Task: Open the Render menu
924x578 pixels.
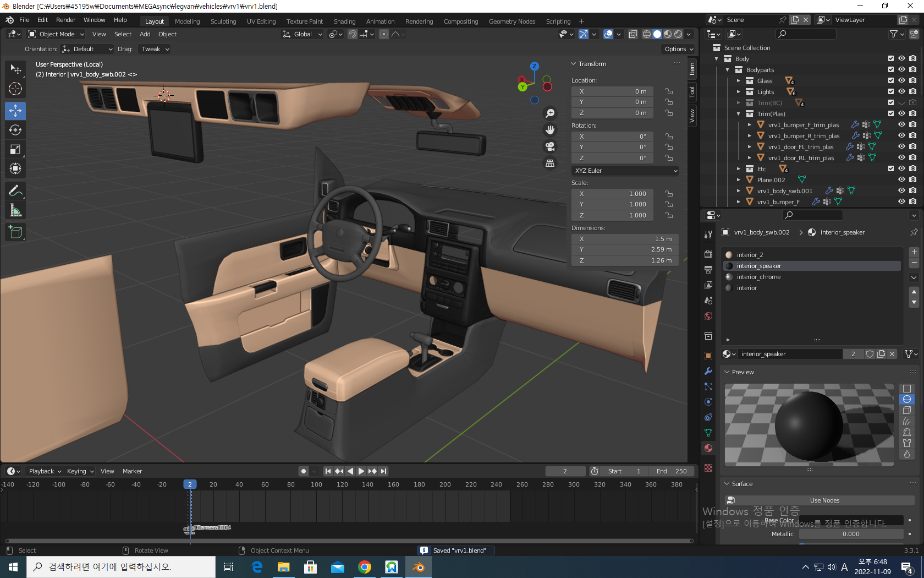Action: click(65, 20)
